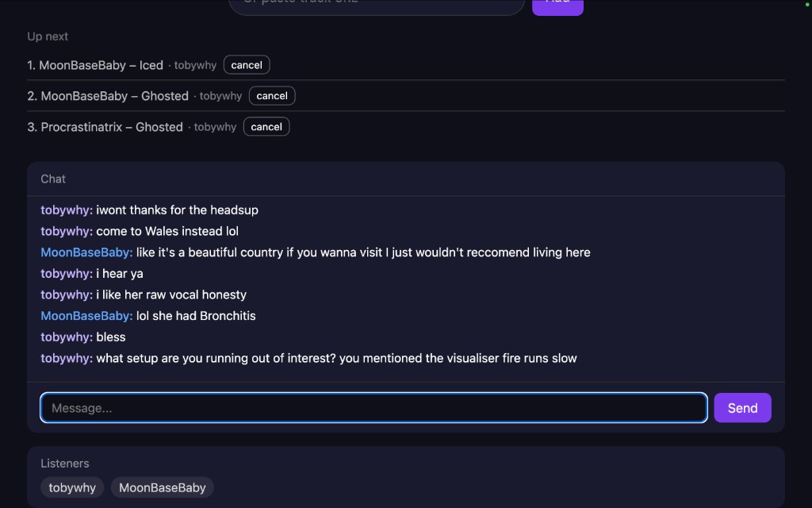Image resolution: width=812 pixels, height=508 pixels.
Task: Focus the Message input field
Action: pos(373,408)
